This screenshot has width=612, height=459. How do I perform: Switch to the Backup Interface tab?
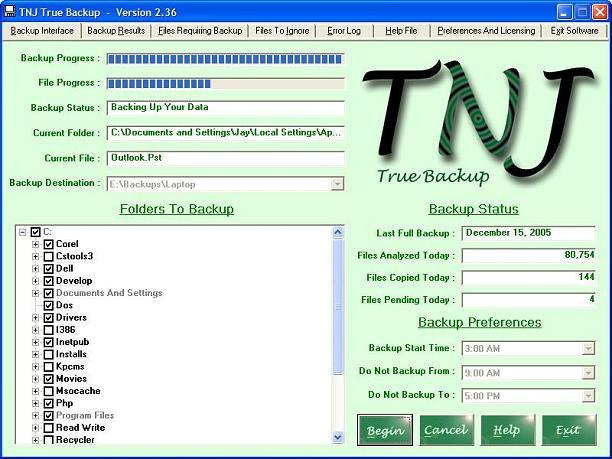coord(42,31)
